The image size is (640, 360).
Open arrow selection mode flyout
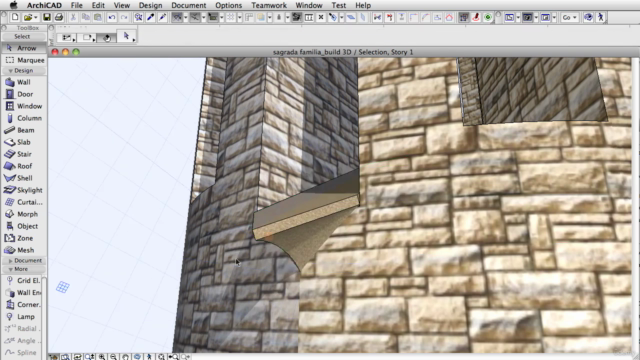click(x=127, y=37)
